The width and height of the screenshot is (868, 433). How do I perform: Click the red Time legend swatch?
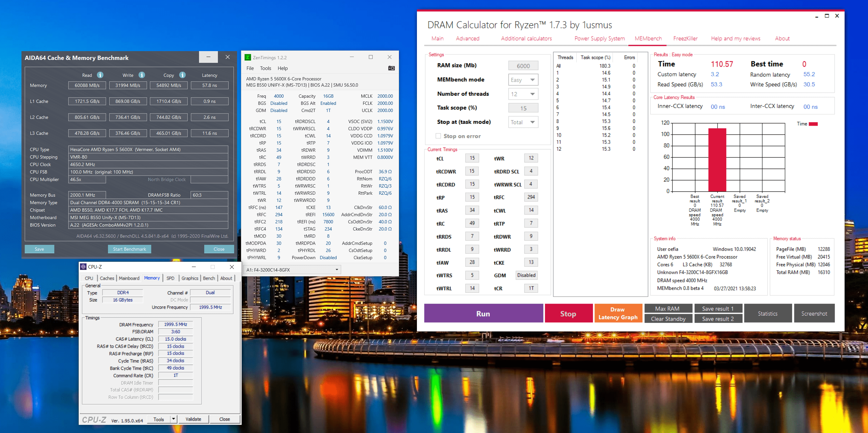(x=813, y=124)
